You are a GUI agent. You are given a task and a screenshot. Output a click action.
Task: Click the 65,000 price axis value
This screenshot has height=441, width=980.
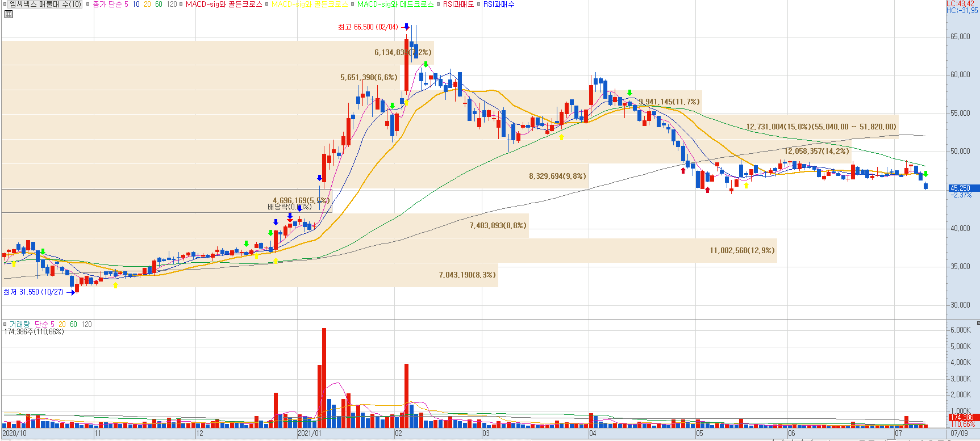tap(960, 37)
